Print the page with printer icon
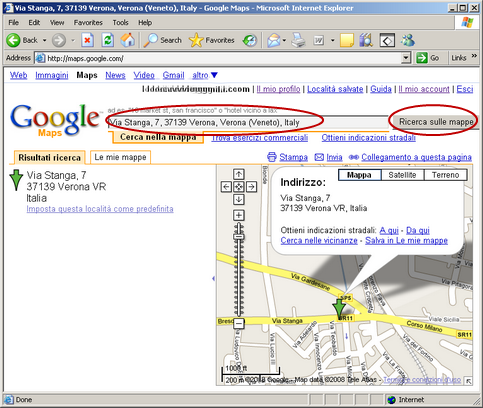Viewport: 483px width, 408px height. 298,40
